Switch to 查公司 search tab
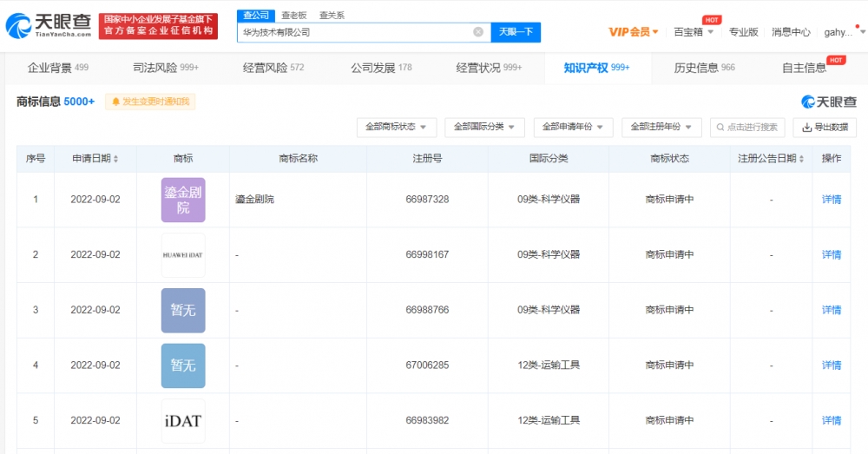The width and height of the screenshot is (868, 454). tap(256, 16)
